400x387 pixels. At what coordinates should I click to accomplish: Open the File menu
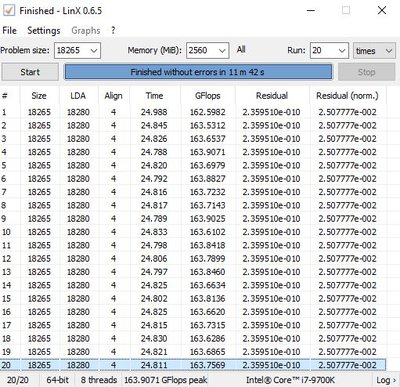(9, 31)
